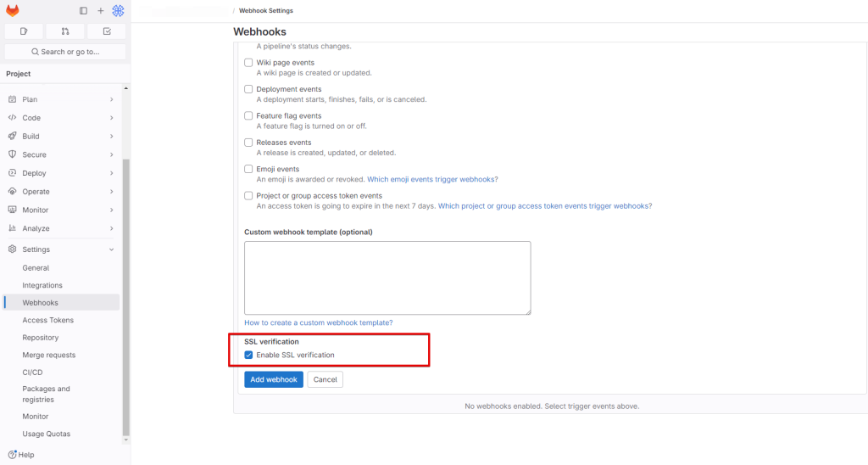Check the Deployment events option
This screenshot has width=868, height=465.
248,89
